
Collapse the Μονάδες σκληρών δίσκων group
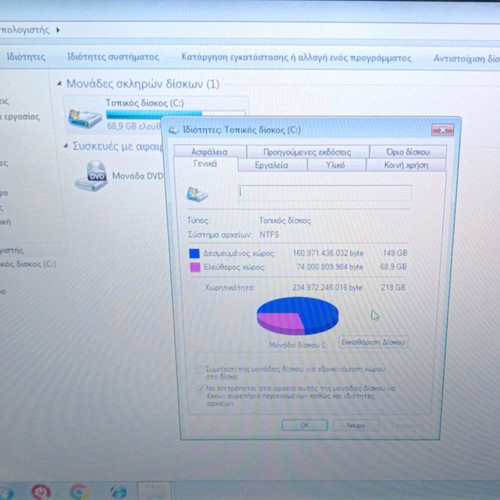[x=59, y=84]
